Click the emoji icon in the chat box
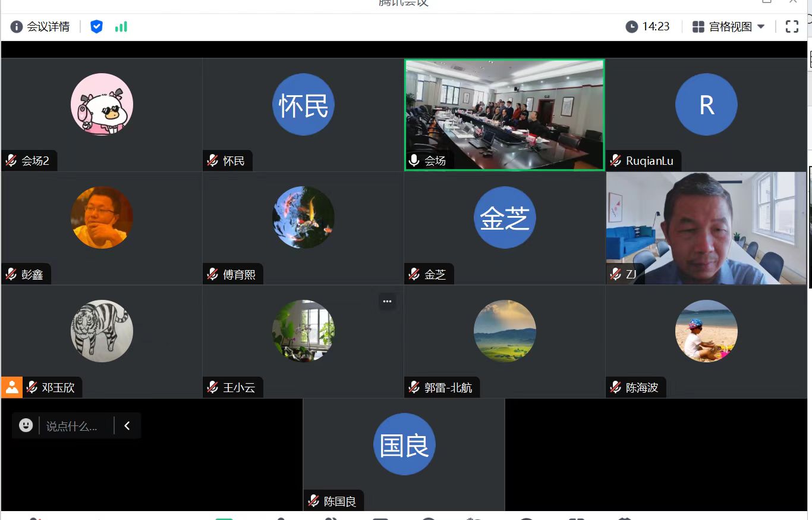812x520 pixels. point(25,425)
